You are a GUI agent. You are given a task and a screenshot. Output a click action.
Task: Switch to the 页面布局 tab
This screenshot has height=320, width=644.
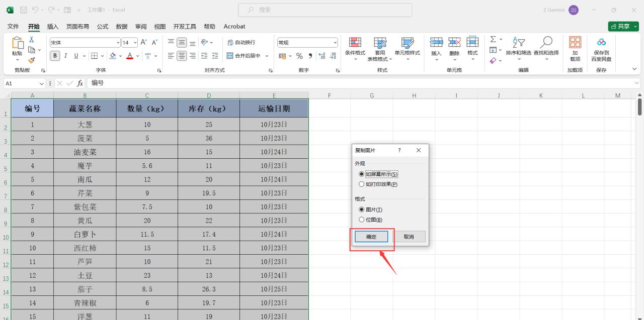pyautogui.click(x=77, y=26)
